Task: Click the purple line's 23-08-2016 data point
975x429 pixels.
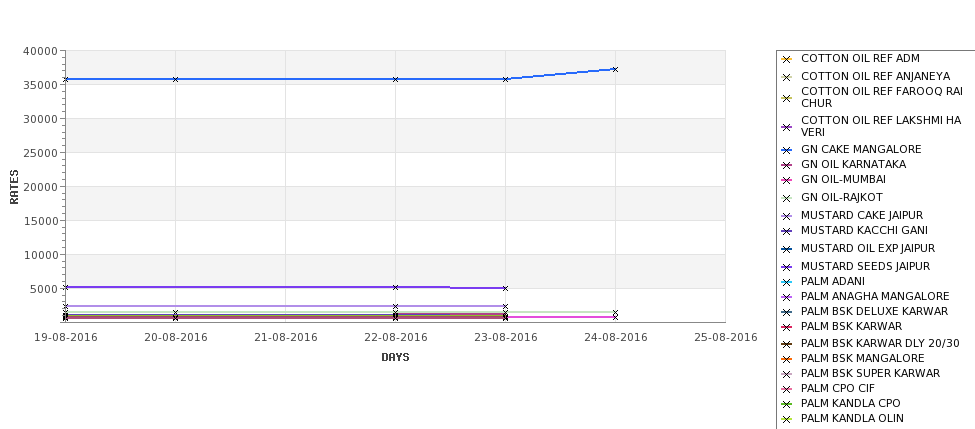Action: pos(506,288)
